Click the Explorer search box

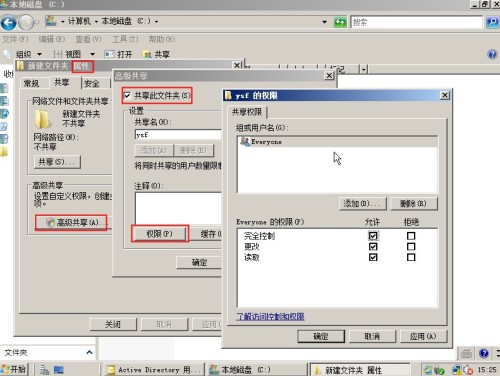pos(416,22)
